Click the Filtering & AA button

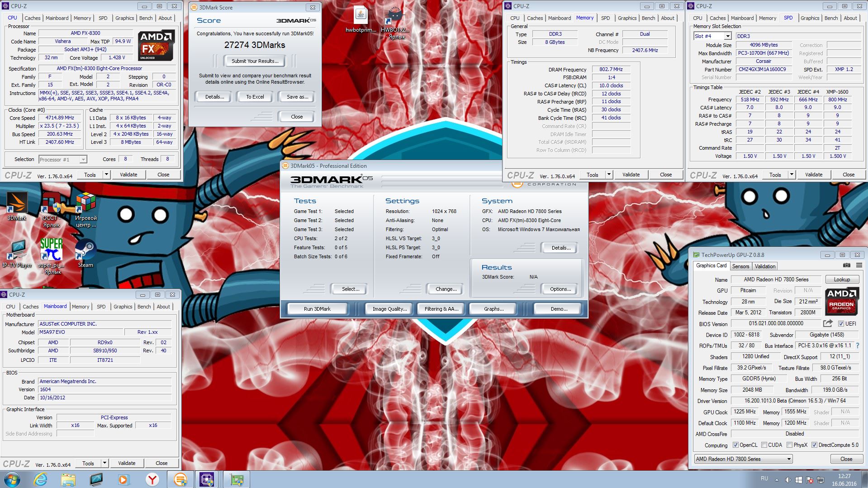pos(441,309)
